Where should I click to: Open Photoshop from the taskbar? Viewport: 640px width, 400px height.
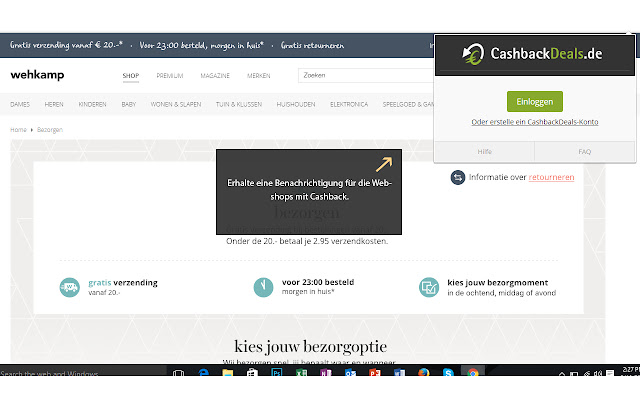[277, 371]
